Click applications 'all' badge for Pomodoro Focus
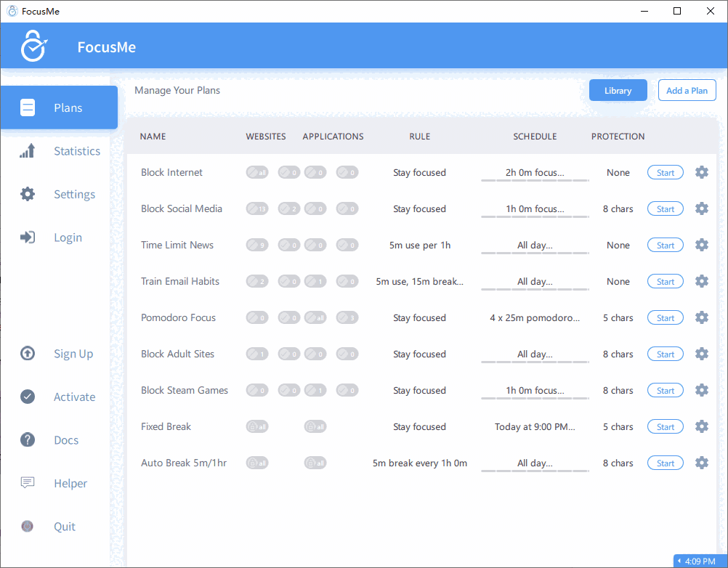 315,318
